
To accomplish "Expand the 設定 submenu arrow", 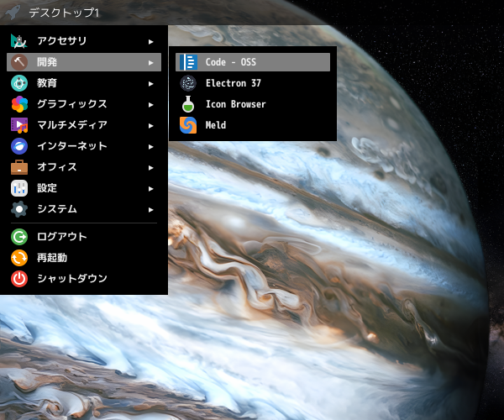I will [150, 189].
